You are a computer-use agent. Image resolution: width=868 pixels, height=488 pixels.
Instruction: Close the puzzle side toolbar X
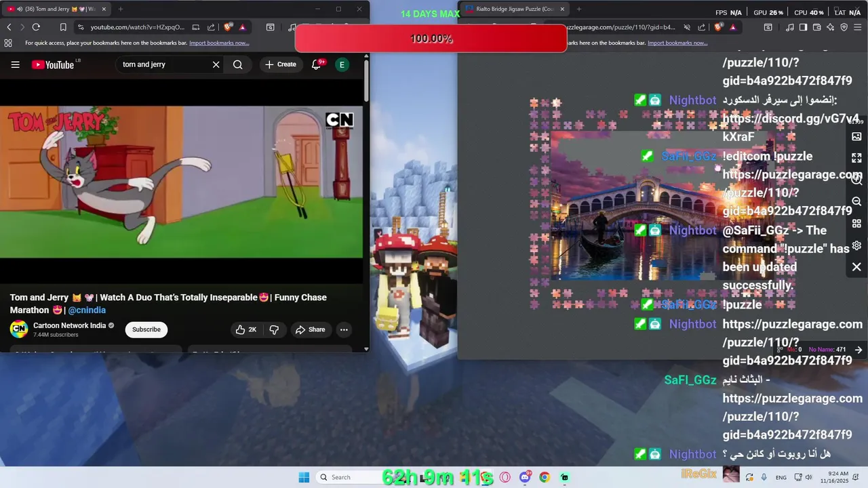pyautogui.click(x=856, y=267)
